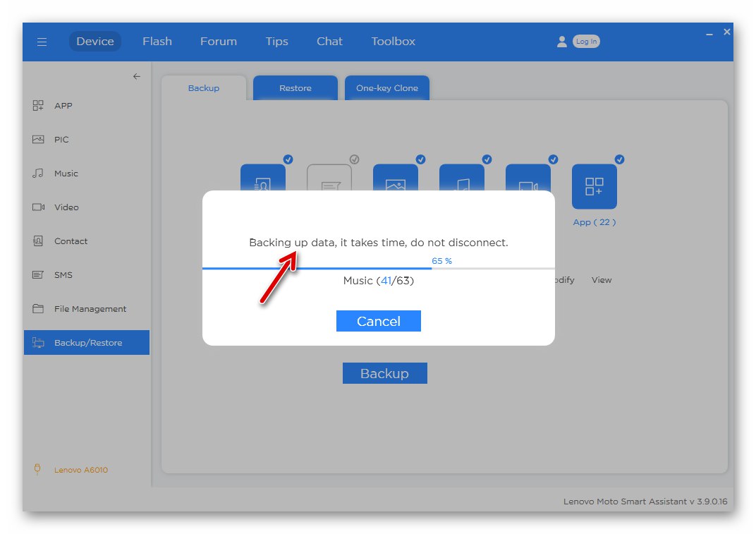This screenshot has height=534, width=756.
Task: Click the Backup/Restore computer icon
Action: point(38,343)
